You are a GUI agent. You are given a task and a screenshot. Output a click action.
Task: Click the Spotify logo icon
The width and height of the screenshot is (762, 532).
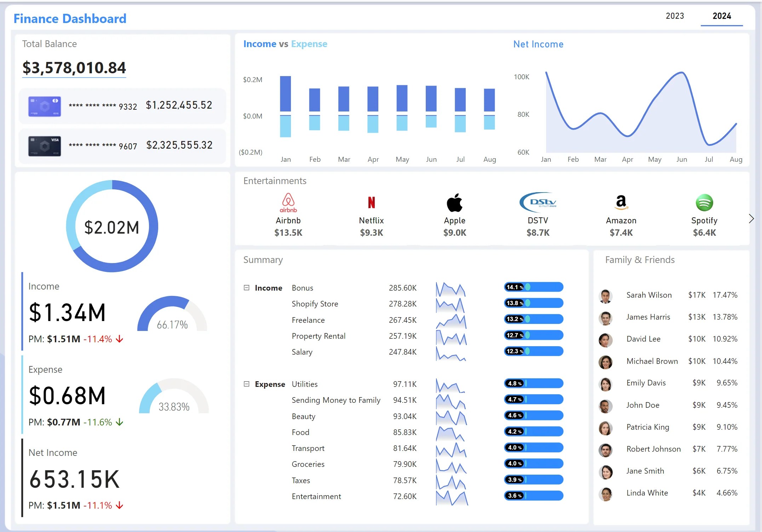704,202
